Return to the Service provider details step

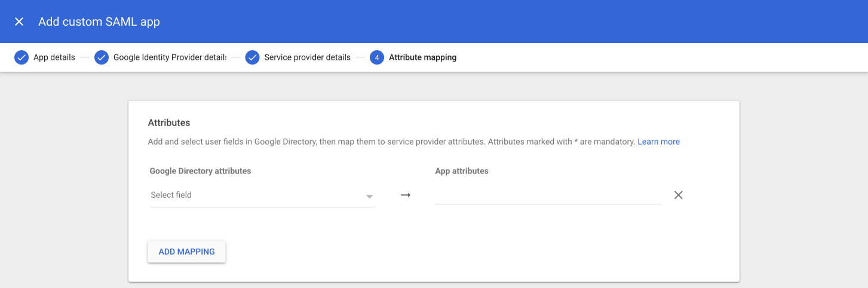click(x=307, y=57)
